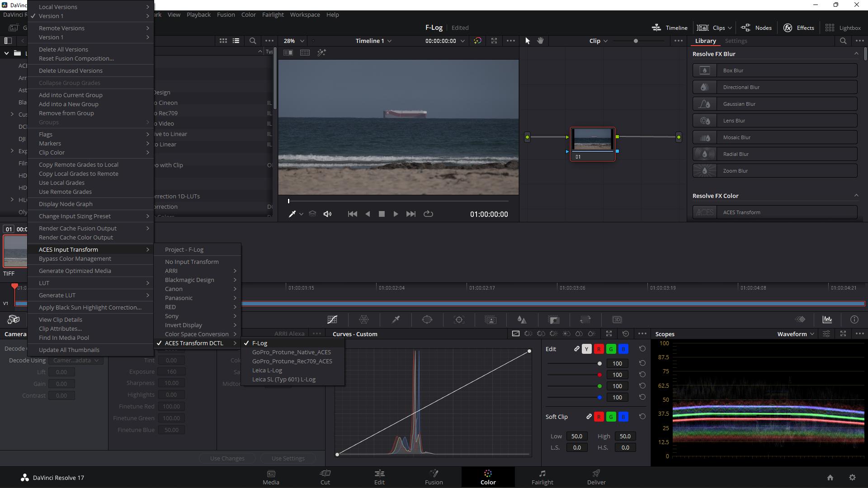This screenshot has width=868, height=488.
Task: Open the Qualifier eyedropper palette
Action: 396,319
